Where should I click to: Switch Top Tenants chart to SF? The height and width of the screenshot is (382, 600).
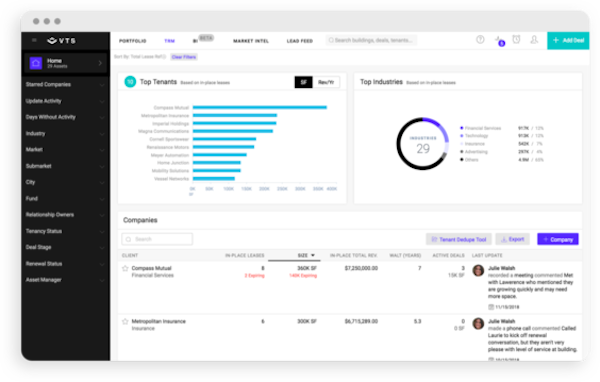[303, 82]
